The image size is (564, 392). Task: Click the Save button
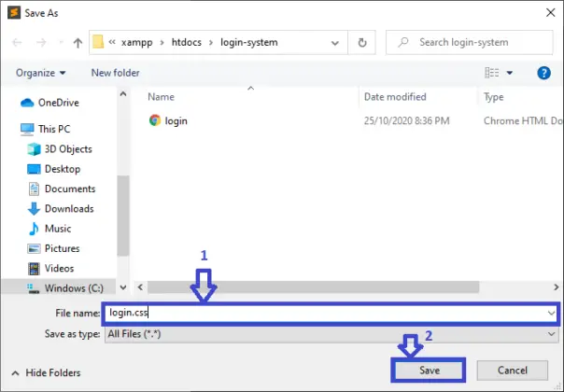[x=430, y=371]
